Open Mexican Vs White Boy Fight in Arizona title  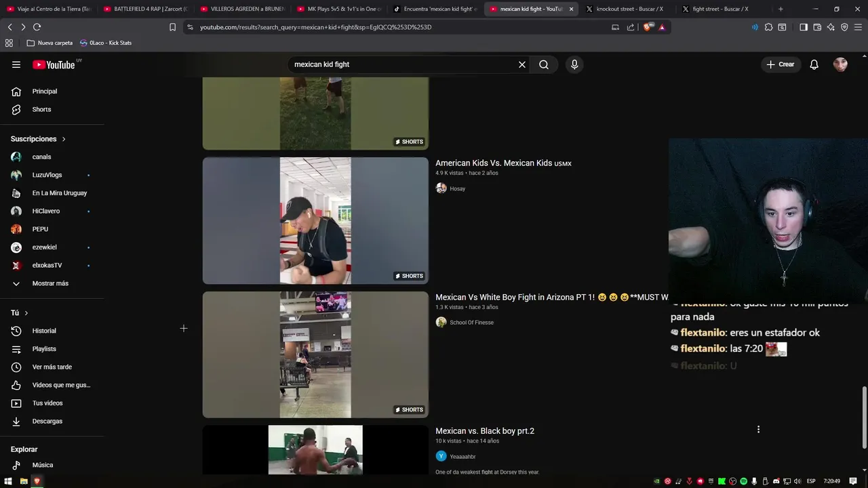point(551,298)
